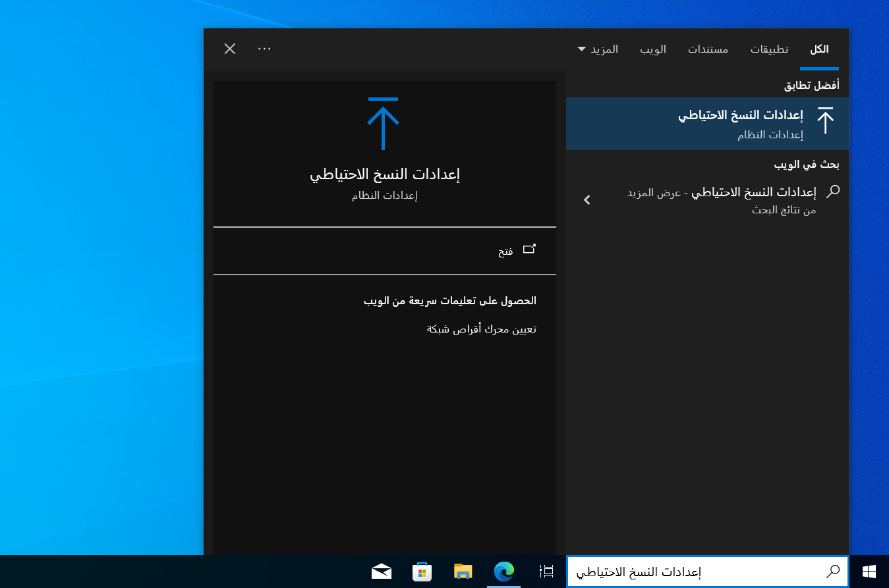Click الحصول على تعليمات سريعة من الويب heading
Image resolution: width=889 pixels, height=588 pixels.
pyautogui.click(x=450, y=300)
